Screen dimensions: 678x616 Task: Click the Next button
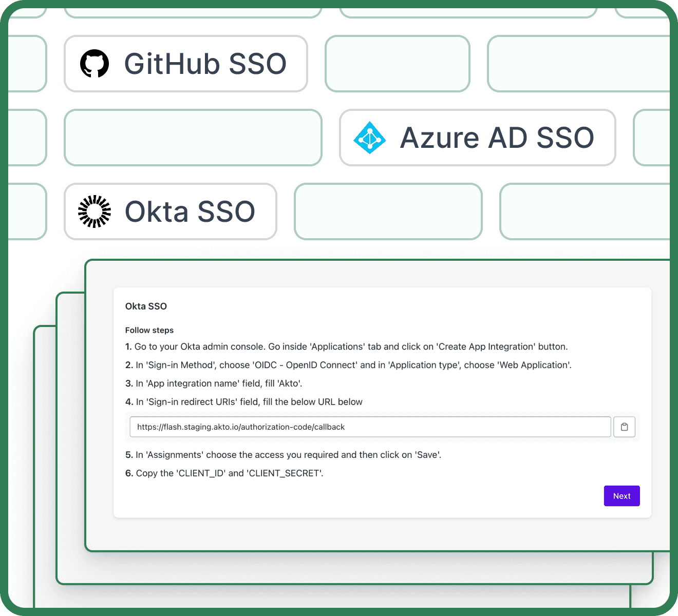(x=621, y=496)
